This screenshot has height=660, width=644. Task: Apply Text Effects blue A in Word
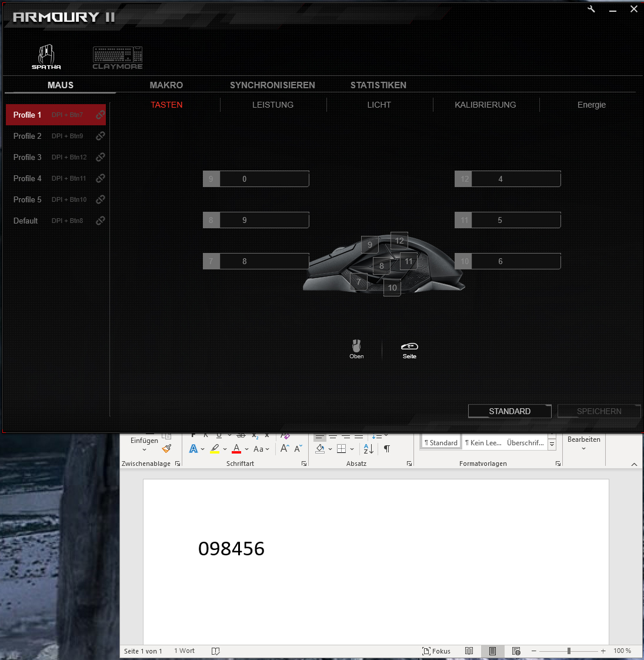pyautogui.click(x=193, y=449)
